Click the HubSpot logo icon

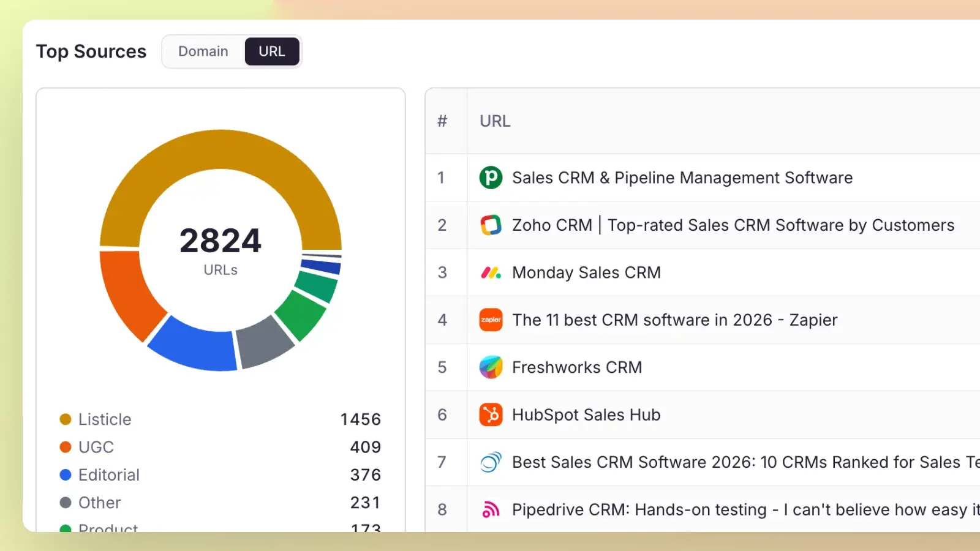(x=491, y=414)
